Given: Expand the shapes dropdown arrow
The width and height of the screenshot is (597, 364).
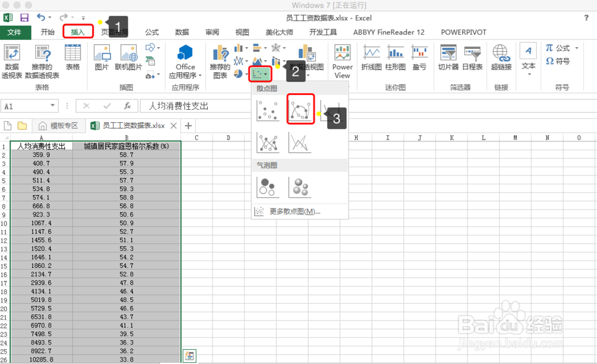Looking at the screenshot, I should pos(158,48).
